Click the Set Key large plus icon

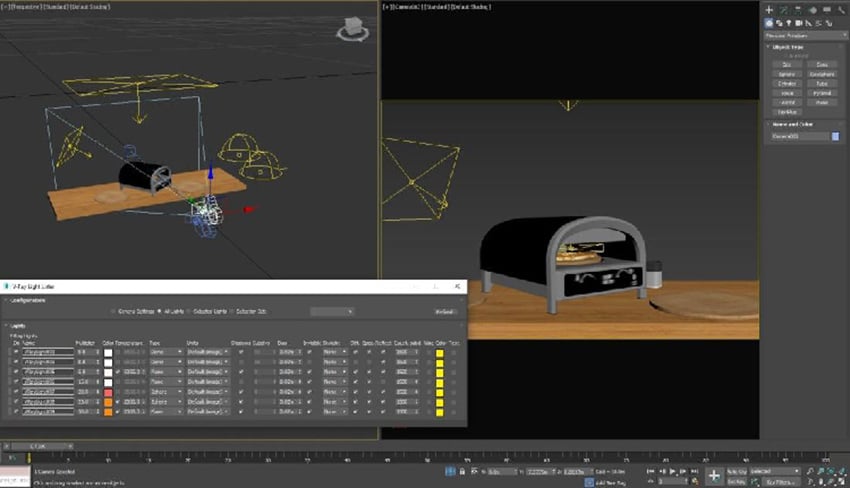[x=713, y=477]
